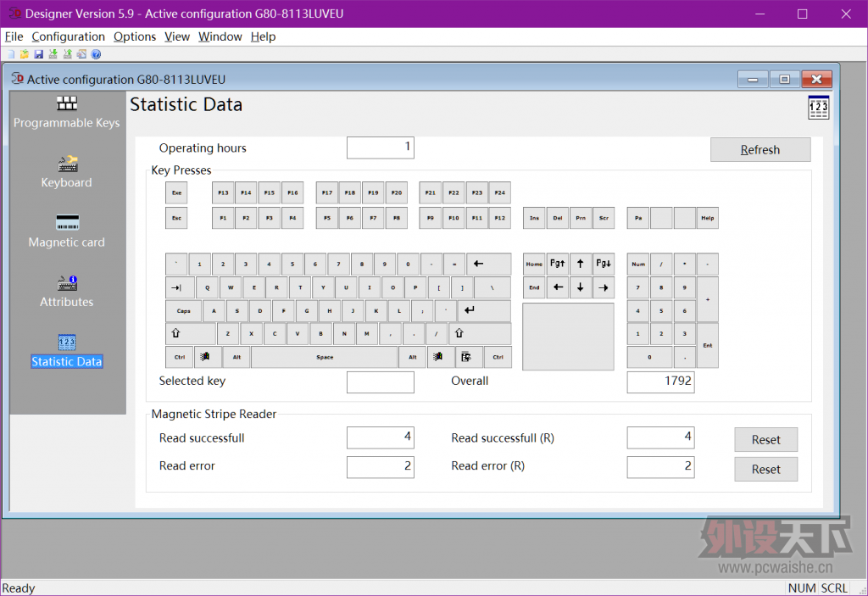The width and height of the screenshot is (868, 596).
Task: Click the Overall count field
Action: 660,382
